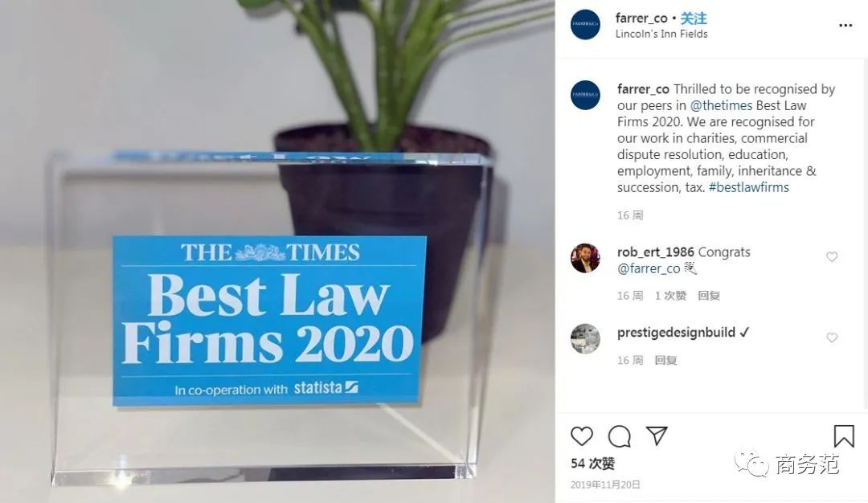Reply to rob_ert_1986's comment via 回复
Viewport: 868px width, 503px height.
(x=709, y=296)
